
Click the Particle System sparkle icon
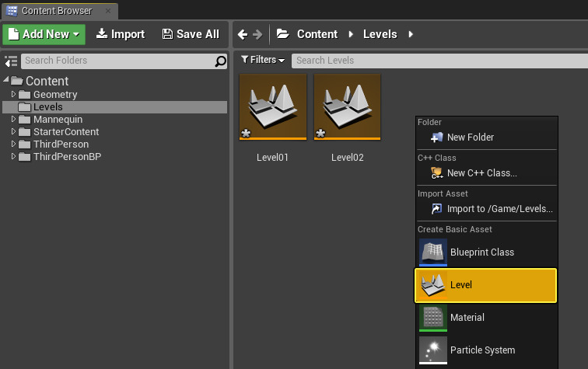point(433,350)
